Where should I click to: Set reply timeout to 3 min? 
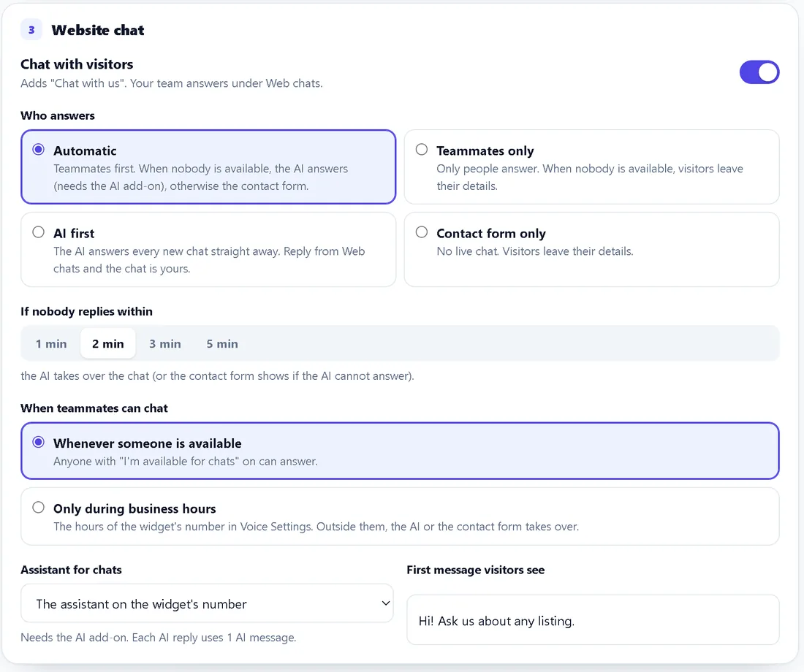tap(165, 344)
